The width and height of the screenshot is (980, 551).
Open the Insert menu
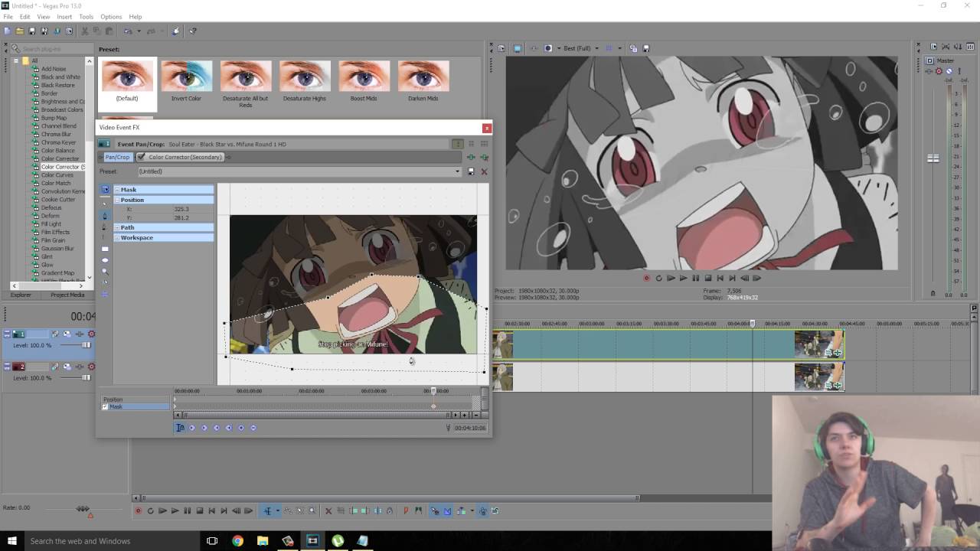click(64, 17)
